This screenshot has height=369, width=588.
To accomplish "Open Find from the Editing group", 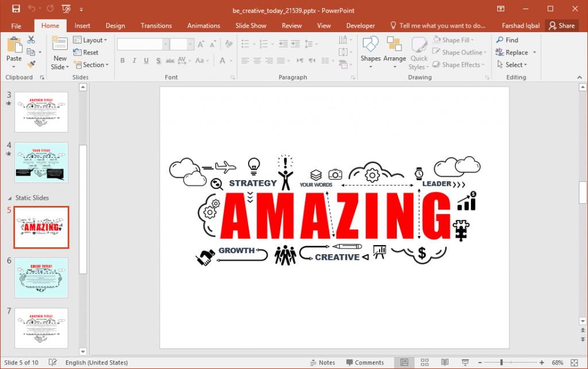I will click(508, 40).
